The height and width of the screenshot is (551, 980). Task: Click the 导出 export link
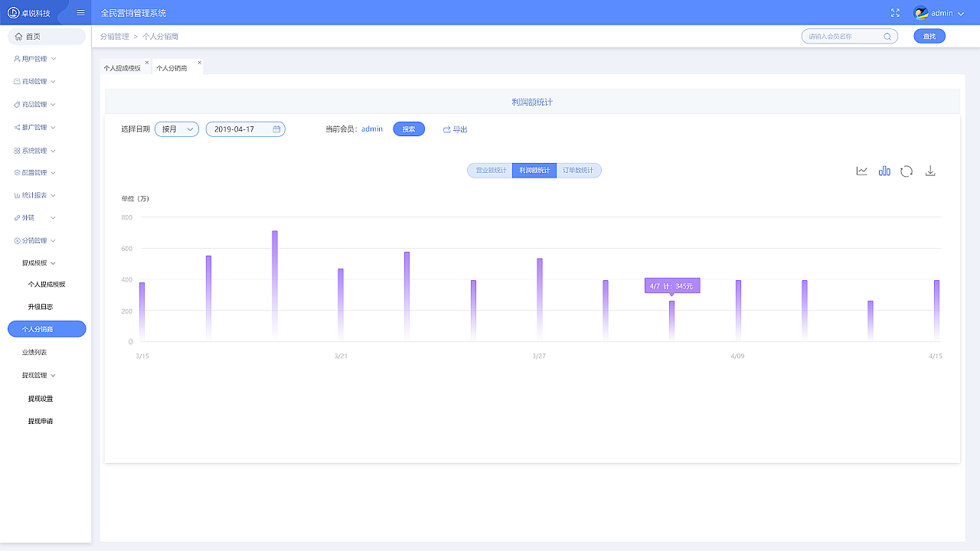[455, 129]
